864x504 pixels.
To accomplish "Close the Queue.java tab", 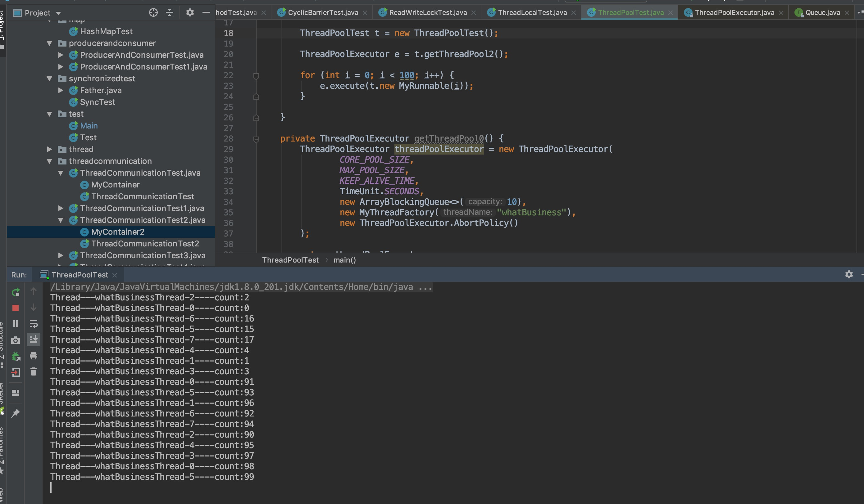I will pos(847,13).
